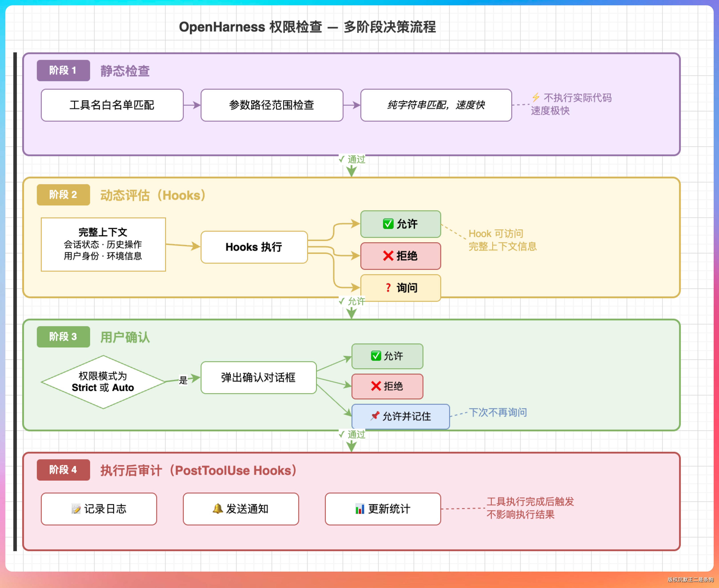Click the 参数路径范围检查 box
Screen dimensions: 719x588
click(272, 105)
